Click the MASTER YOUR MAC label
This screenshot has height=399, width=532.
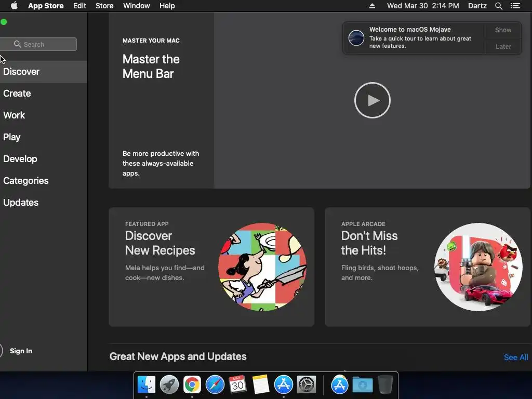(151, 41)
